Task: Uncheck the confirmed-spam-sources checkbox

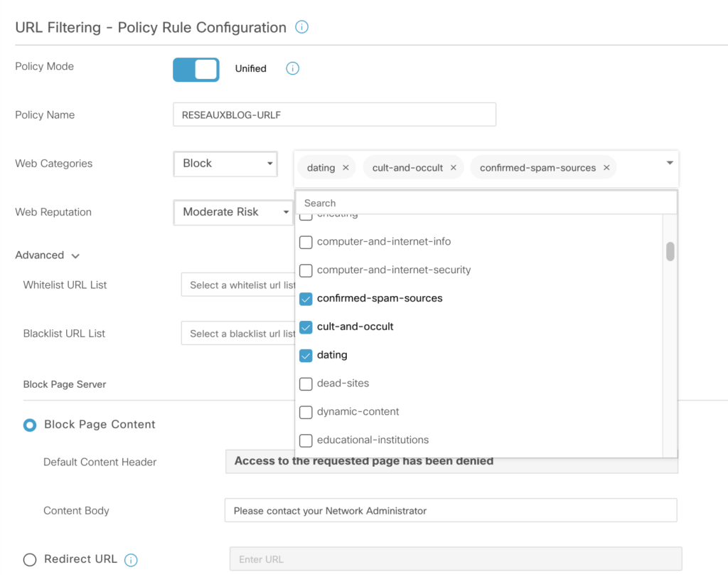Action: click(x=306, y=299)
